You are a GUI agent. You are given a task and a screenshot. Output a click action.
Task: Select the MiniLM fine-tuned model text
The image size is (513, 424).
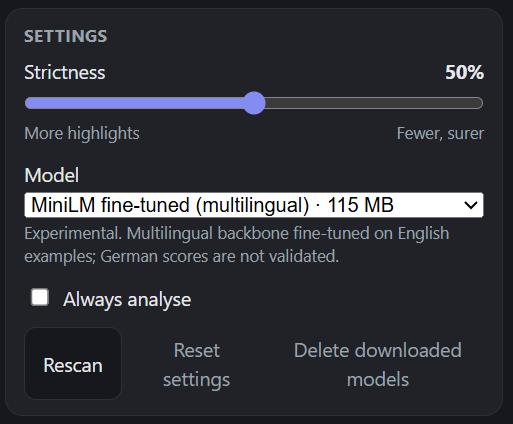[170, 205]
